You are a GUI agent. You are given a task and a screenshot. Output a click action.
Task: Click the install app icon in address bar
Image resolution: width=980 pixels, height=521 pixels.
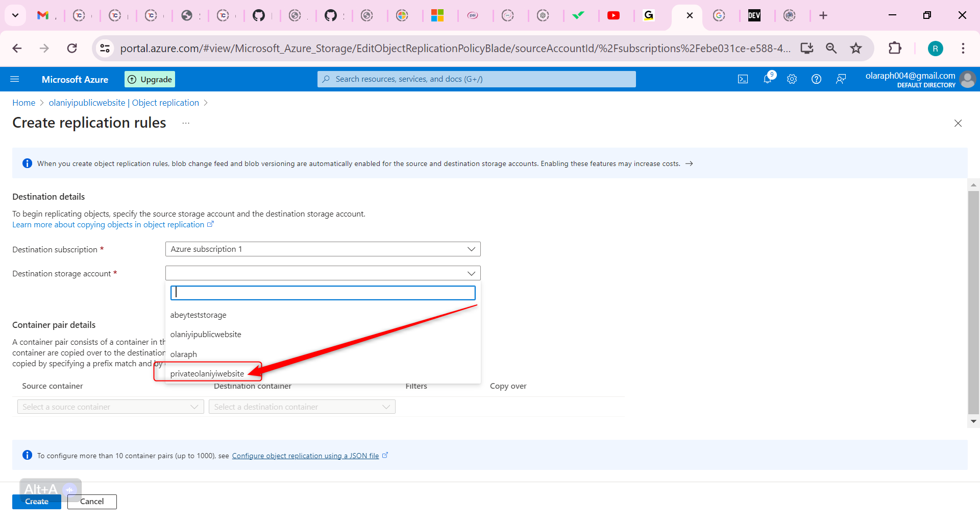tap(807, 49)
